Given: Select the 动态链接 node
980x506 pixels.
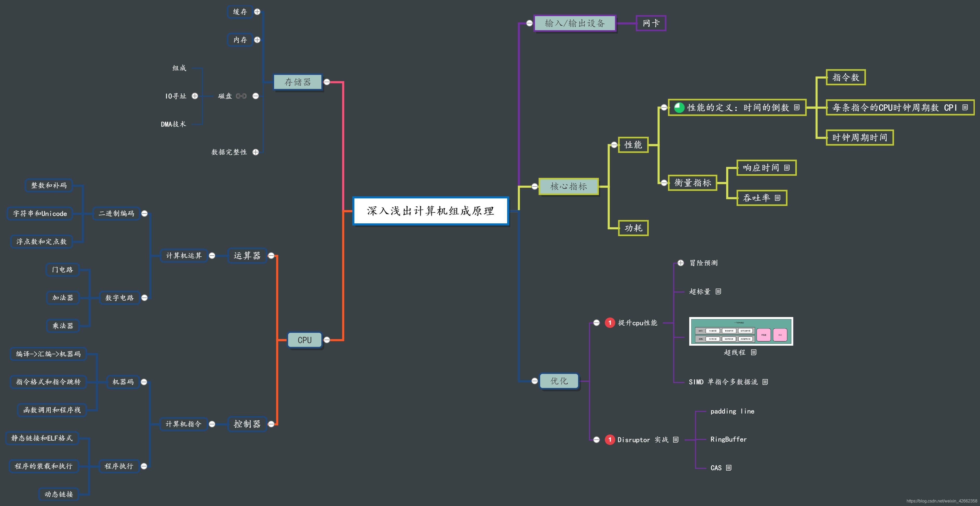Looking at the screenshot, I should 59,494.
